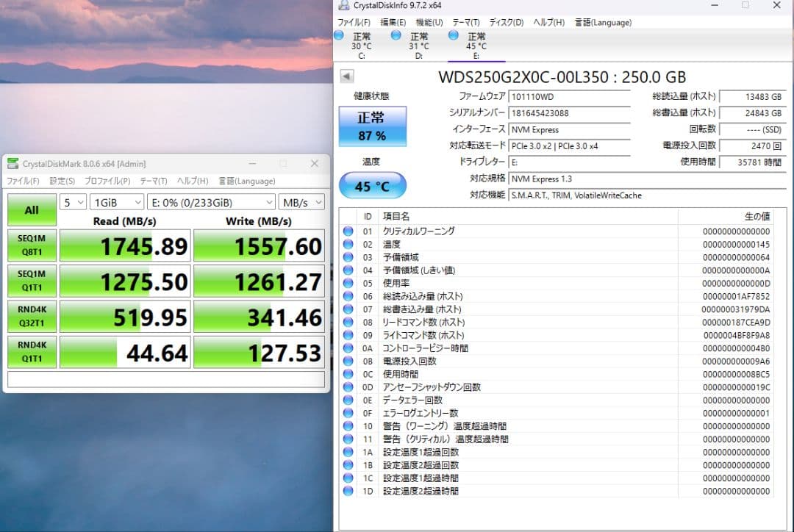Run the RND4K Q32T1 benchmark
This screenshot has height=532, width=794.
(31, 316)
